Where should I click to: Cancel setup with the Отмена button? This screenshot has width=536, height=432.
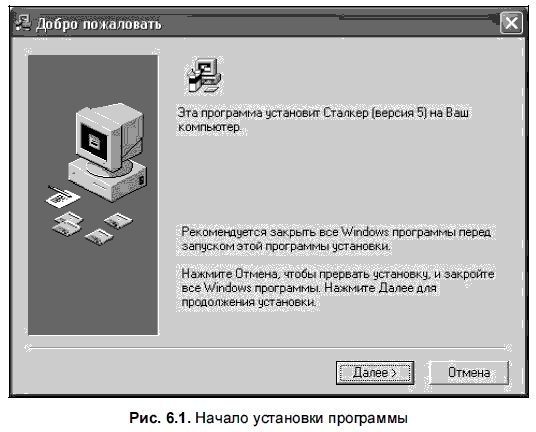469,373
